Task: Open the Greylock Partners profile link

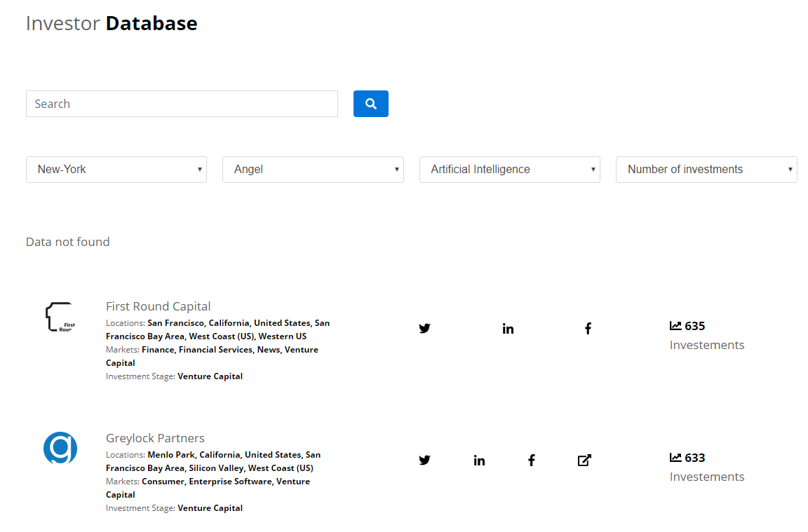Action: (155, 437)
